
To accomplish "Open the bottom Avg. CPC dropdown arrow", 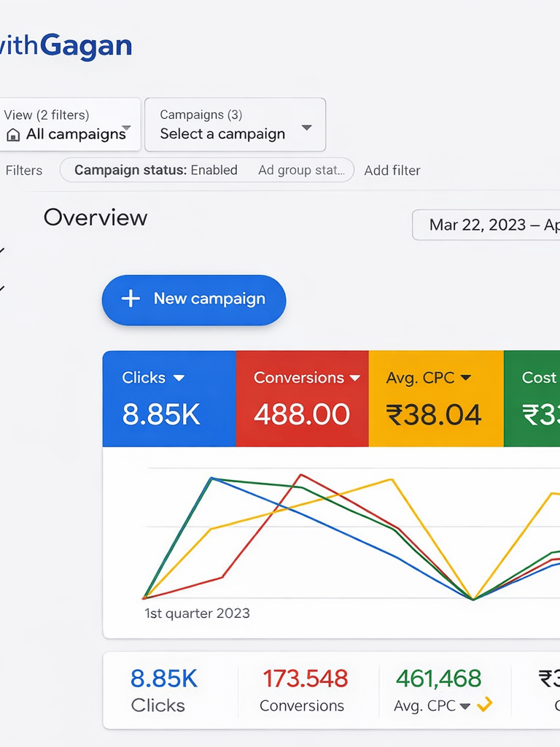I will coord(465,706).
